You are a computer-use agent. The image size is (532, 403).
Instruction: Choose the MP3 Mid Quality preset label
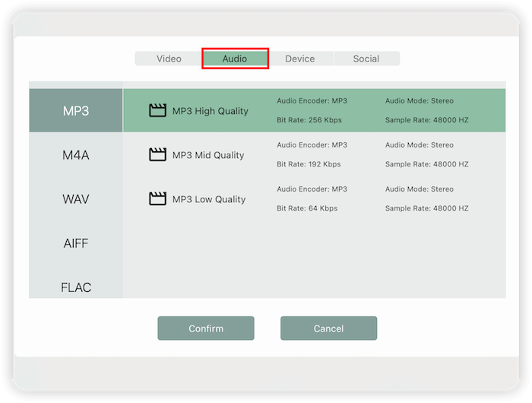(208, 155)
